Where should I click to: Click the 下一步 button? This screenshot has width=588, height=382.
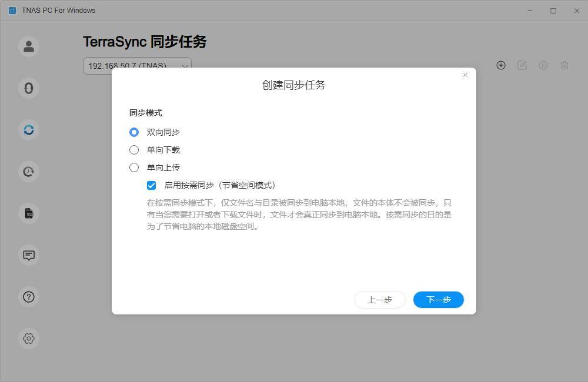[439, 300]
